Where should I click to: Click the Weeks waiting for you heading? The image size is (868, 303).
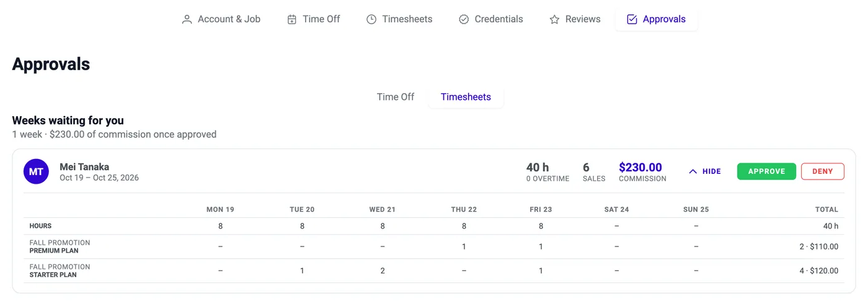point(68,120)
